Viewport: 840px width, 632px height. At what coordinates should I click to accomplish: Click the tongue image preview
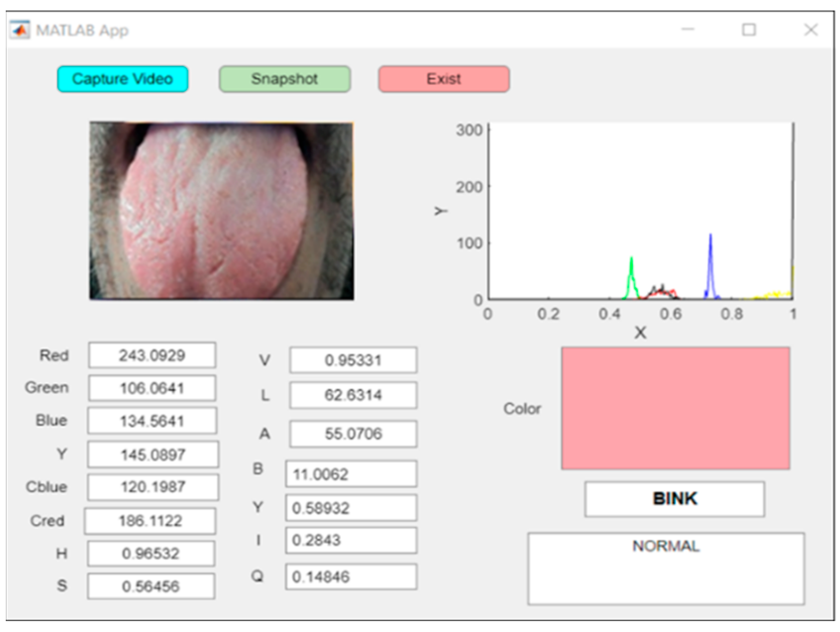pos(221,211)
